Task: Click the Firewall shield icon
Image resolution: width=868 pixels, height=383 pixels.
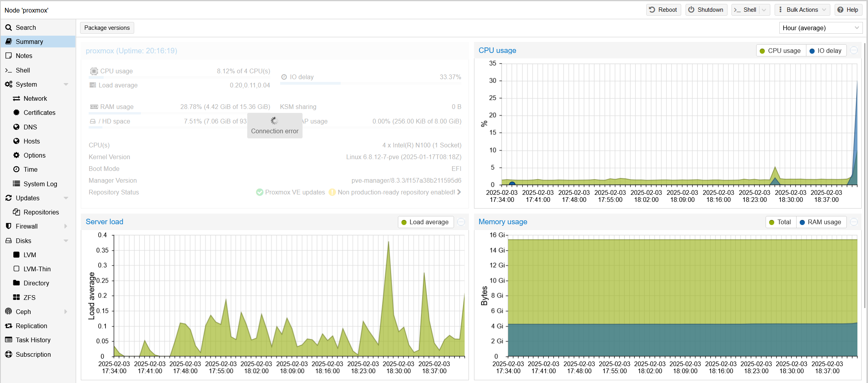Action: pyautogui.click(x=8, y=226)
